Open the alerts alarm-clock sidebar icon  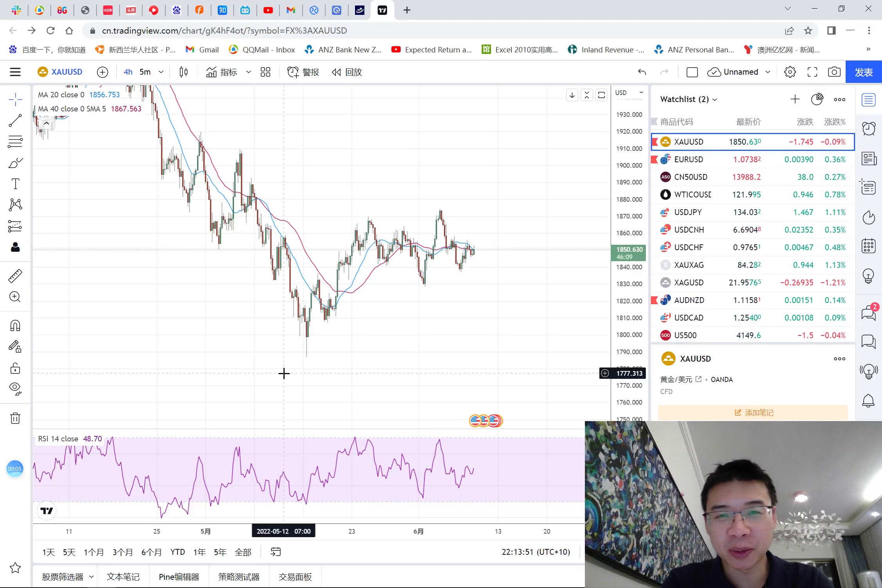[868, 129]
